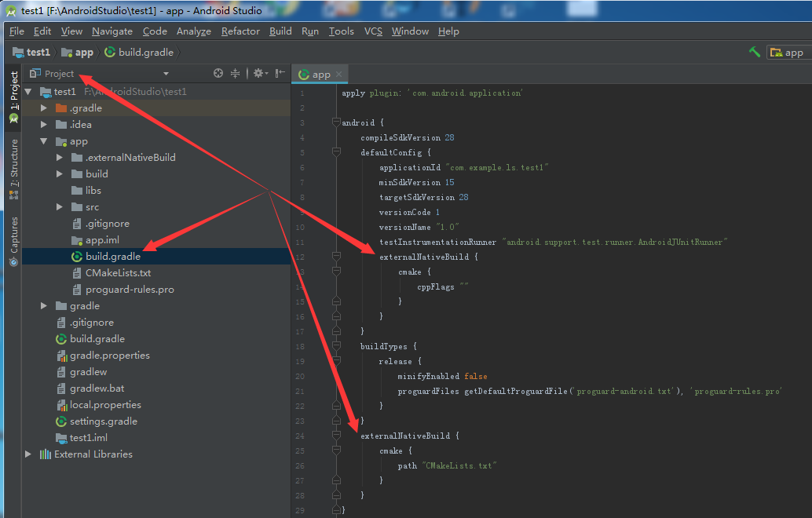This screenshot has width=812, height=518.
Task: Collapse the app module folder
Action: click(44, 141)
